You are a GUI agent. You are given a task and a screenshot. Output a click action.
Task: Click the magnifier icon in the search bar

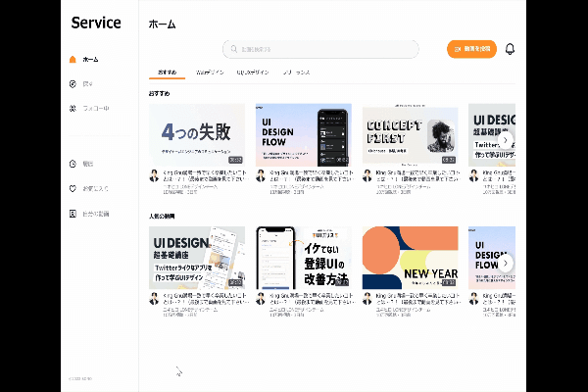(233, 49)
